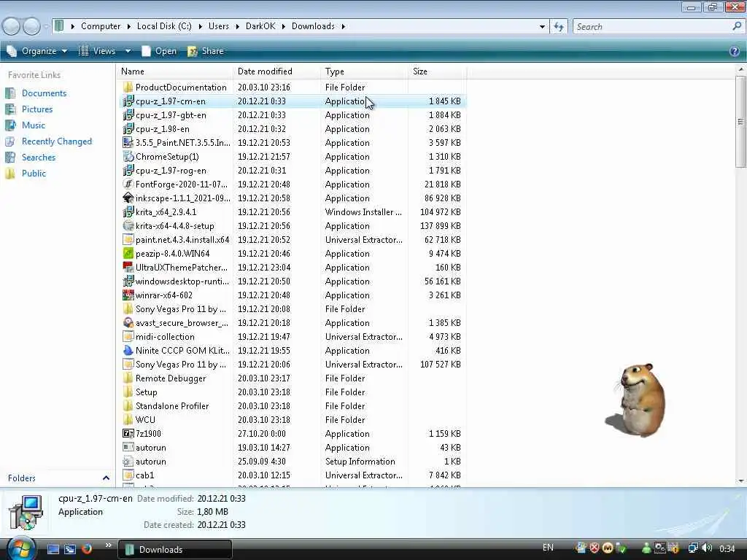Click the file list vertical scrollbar thumb
The width and height of the screenshot is (747, 560).
click(x=740, y=122)
